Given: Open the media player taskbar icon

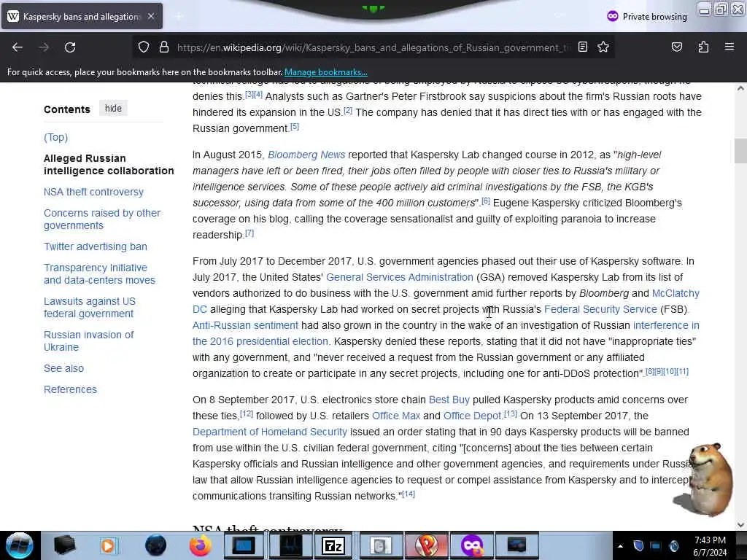Looking at the screenshot, I should pyautogui.click(x=108, y=545).
